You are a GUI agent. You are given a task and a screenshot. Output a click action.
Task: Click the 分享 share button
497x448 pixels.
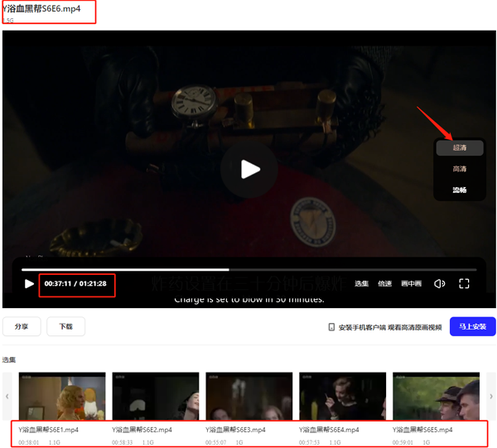tap(22, 326)
